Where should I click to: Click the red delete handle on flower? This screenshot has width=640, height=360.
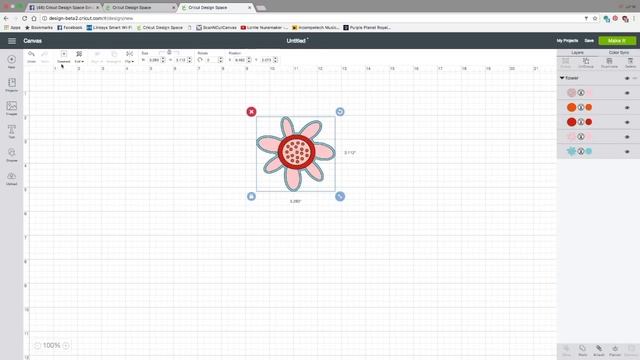(251, 111)
